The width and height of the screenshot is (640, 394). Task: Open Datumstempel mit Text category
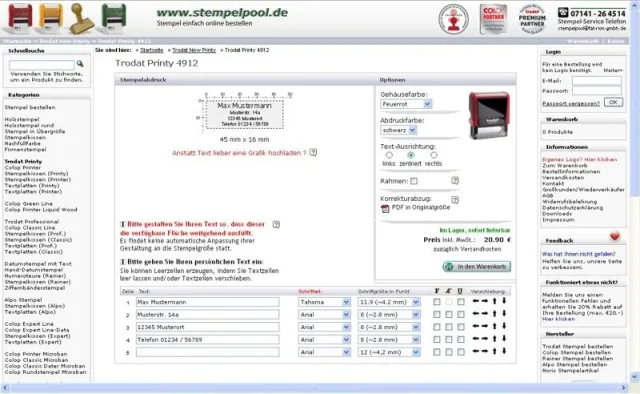coord(38,264)
